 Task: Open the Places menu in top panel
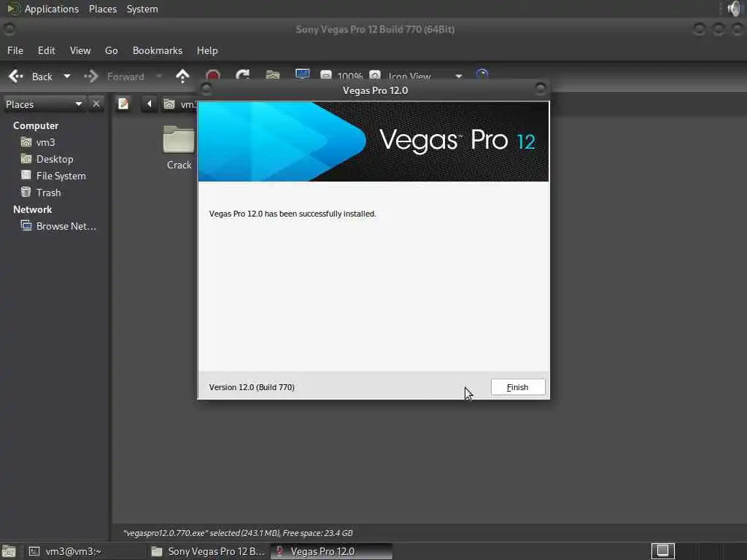[102, 9]
